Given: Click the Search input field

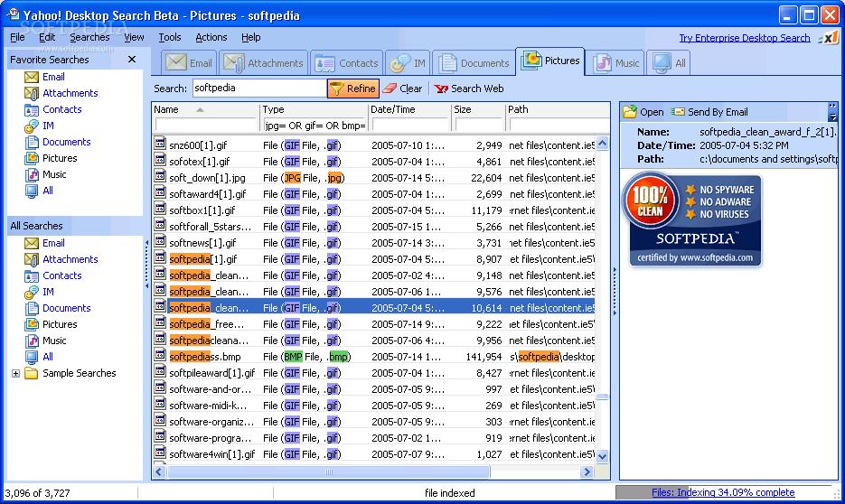Looking at the screenshot, I should (259, 88).
